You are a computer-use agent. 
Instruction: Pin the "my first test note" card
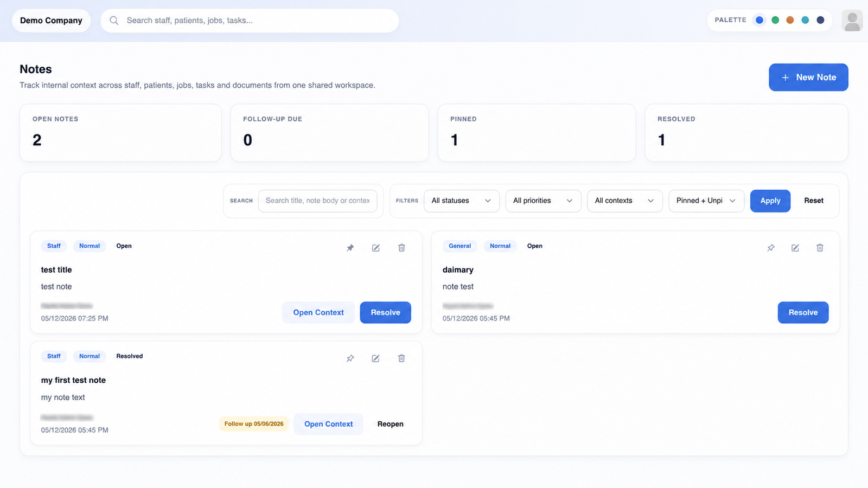point(350,358)
